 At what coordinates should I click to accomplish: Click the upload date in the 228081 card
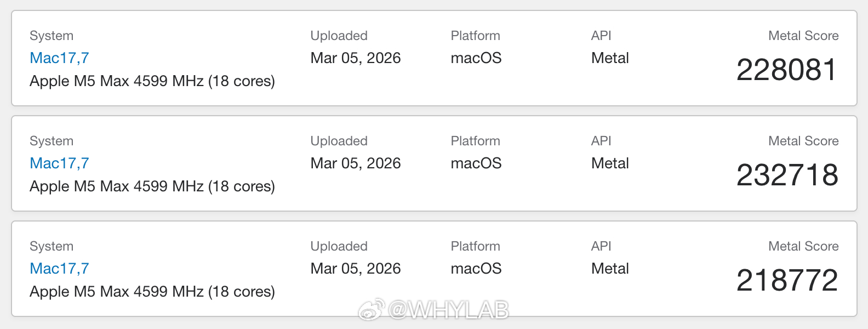click(356, 58)
